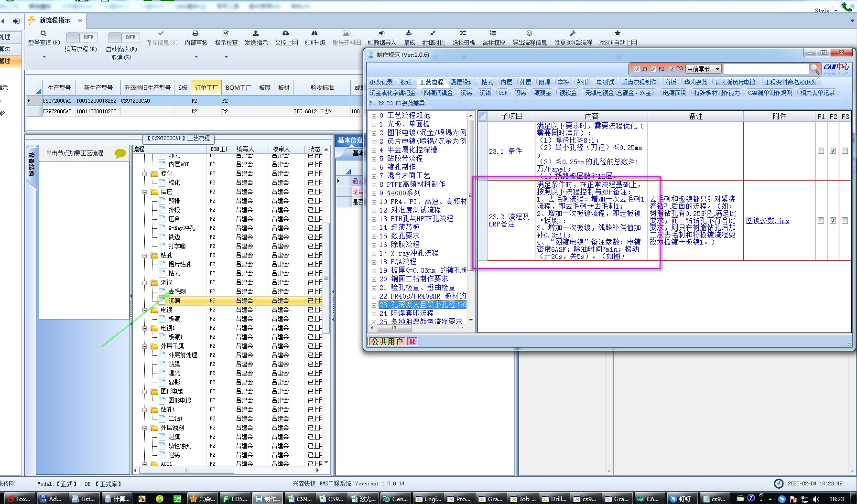Click the P2ECN自动上网 star icon

[618, 33]
